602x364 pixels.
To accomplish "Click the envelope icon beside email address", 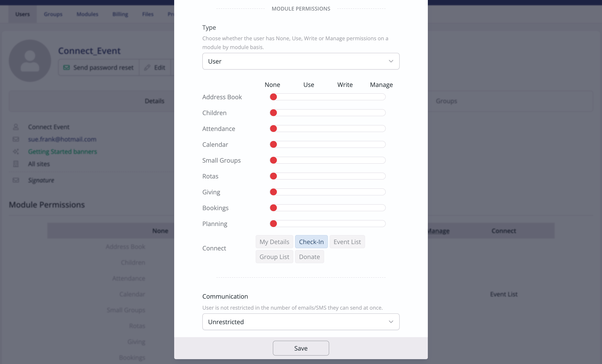I will 16,139.
